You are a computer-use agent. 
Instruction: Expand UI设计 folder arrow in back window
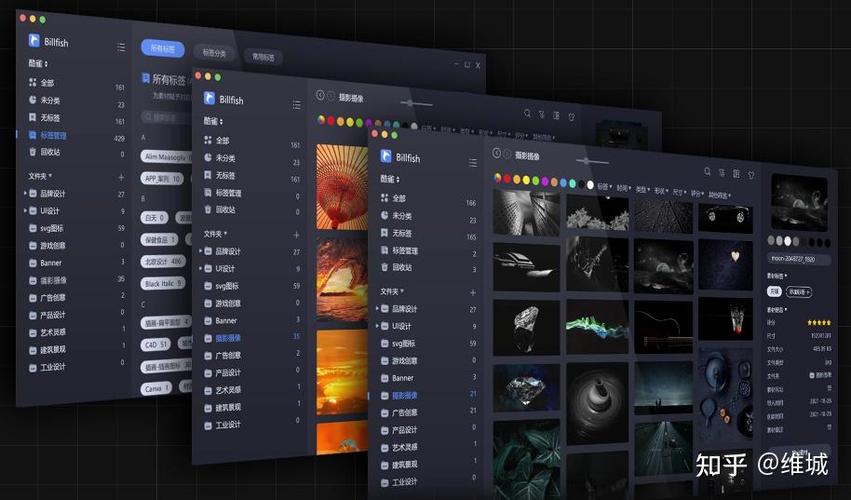25,211
